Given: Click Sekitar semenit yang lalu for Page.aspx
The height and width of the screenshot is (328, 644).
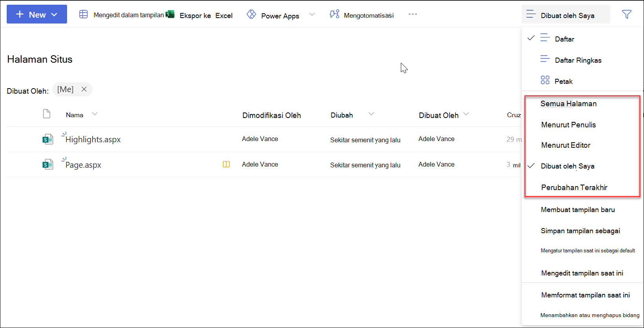Looking at the screenshot, I should pos(365,165).
